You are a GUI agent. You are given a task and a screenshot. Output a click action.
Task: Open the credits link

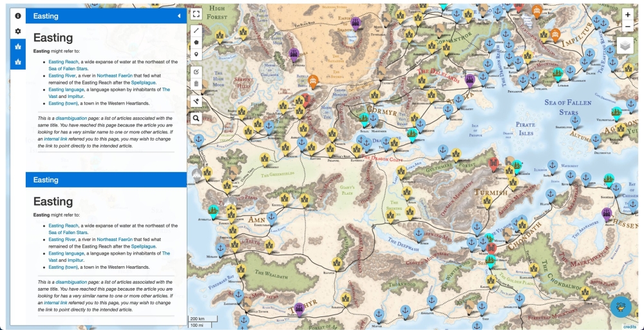point(629,326)
